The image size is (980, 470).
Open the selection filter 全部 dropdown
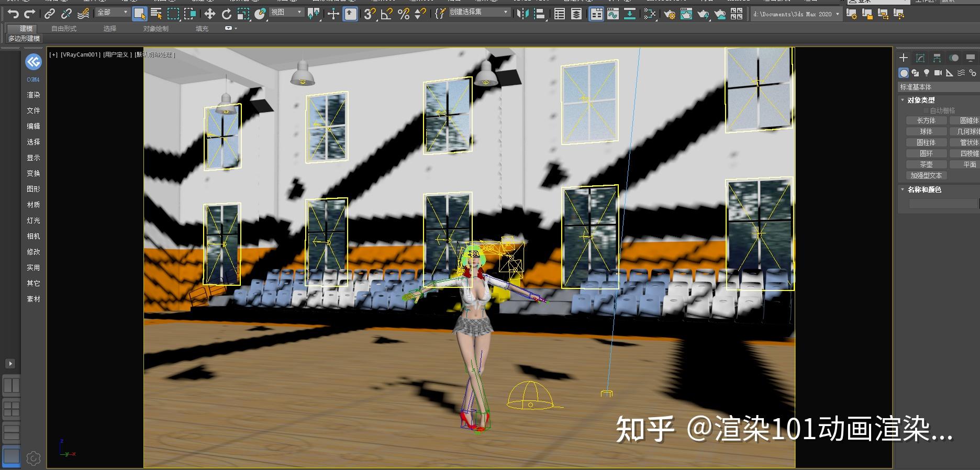point(113,12)
